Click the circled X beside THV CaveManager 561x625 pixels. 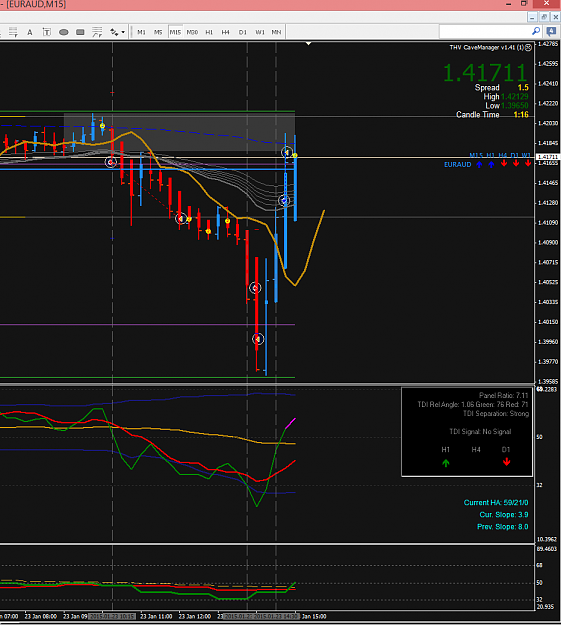tap(528, 47)
